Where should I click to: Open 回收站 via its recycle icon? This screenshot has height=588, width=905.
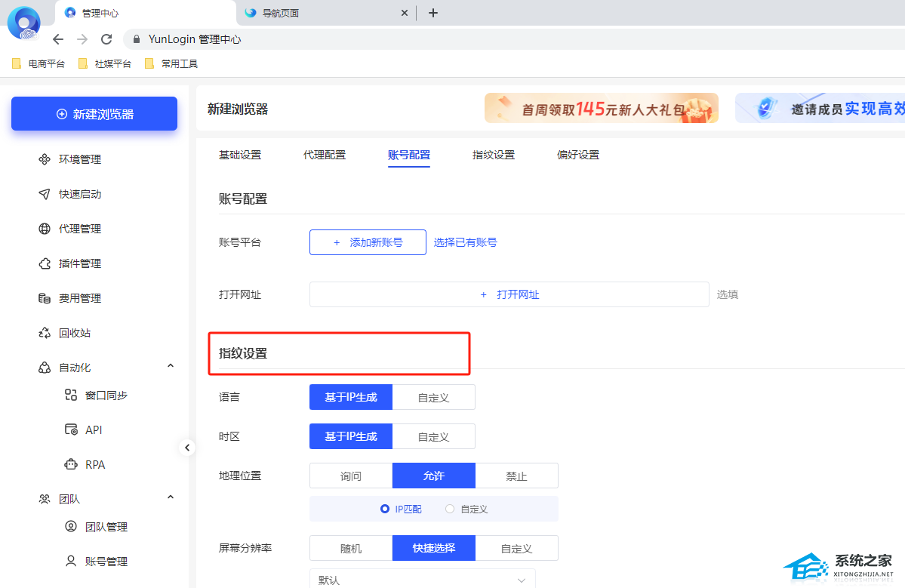[x=45, y=333]
